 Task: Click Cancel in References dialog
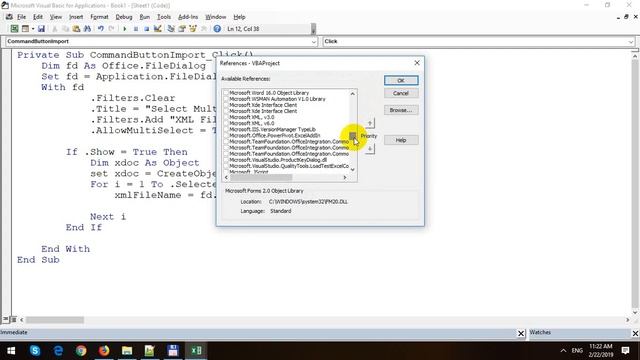(401, 93)
